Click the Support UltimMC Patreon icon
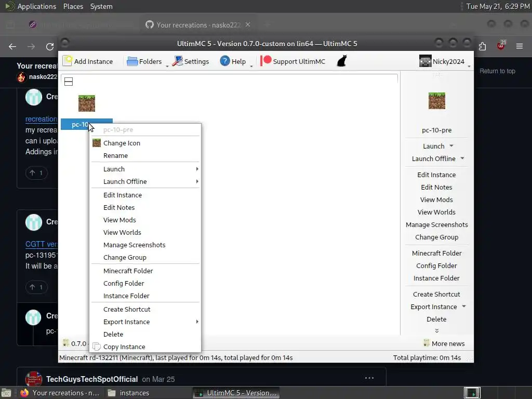Image resolution: width=532 pixels, height=399 pixels. point(265,61)
